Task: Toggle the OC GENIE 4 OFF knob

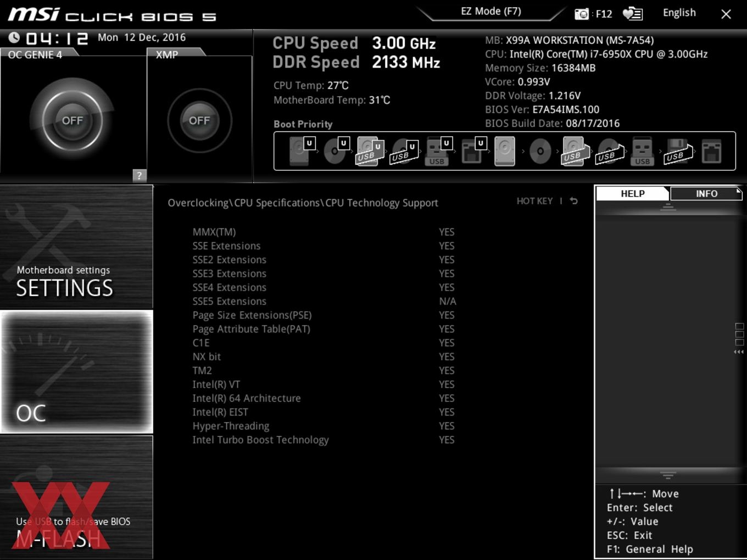Action: pos(73,120)
